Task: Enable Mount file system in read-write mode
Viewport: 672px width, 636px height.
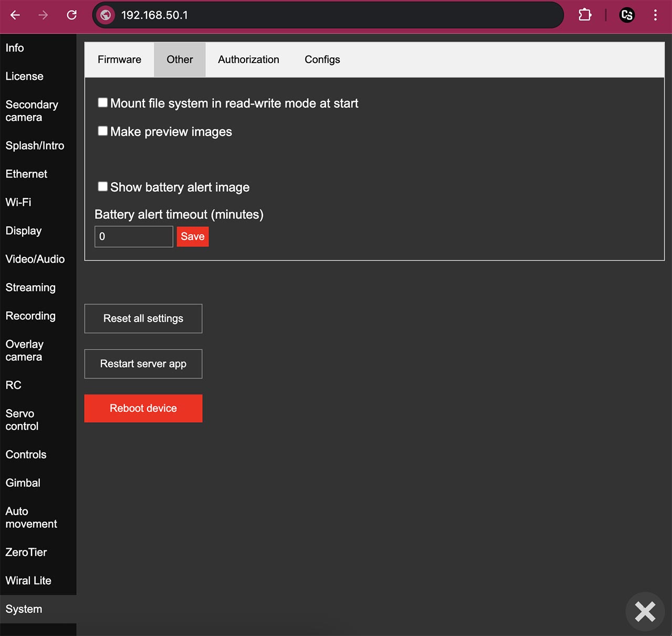Action: (103, 102)
